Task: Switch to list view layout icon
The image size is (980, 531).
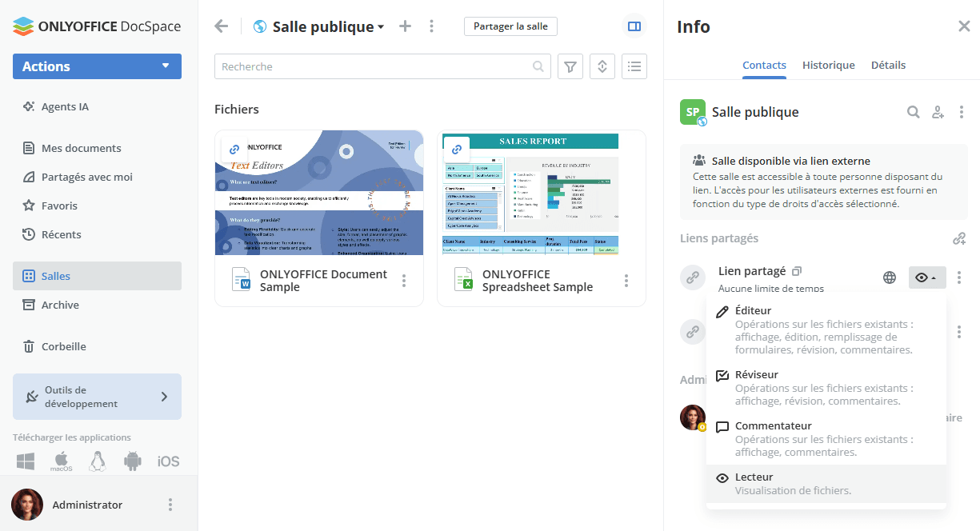Action: point(634,67)
